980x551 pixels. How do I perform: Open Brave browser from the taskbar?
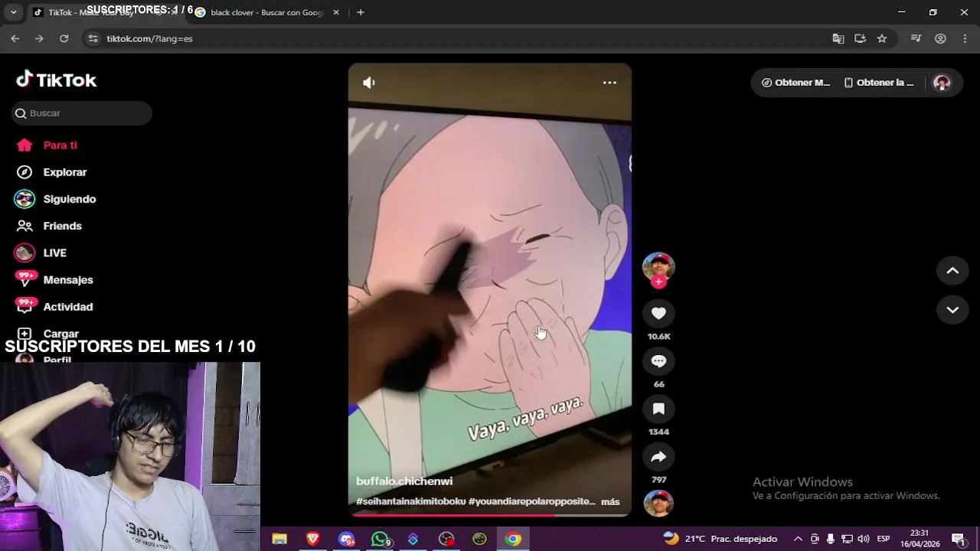coord(312,539)
